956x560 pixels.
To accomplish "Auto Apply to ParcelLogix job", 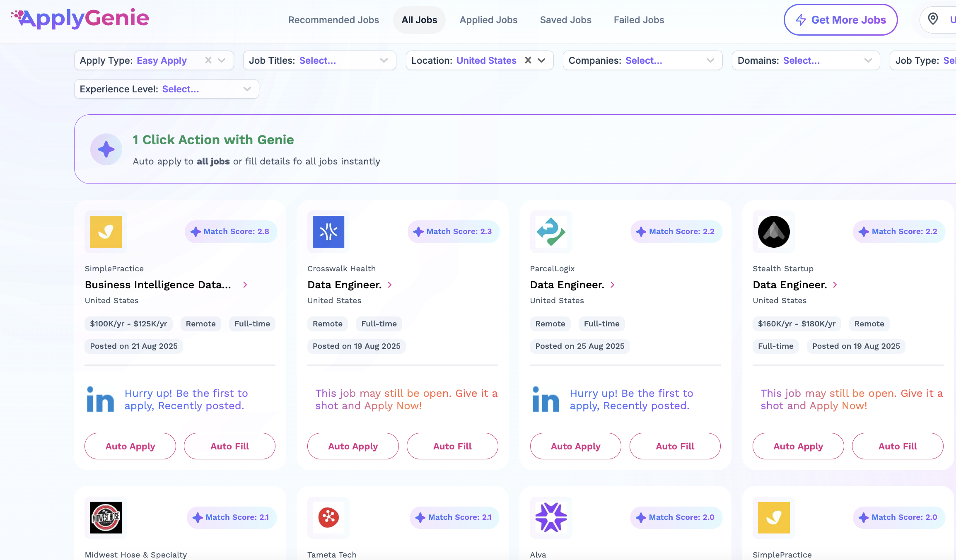I will click(x=575, y=446).
